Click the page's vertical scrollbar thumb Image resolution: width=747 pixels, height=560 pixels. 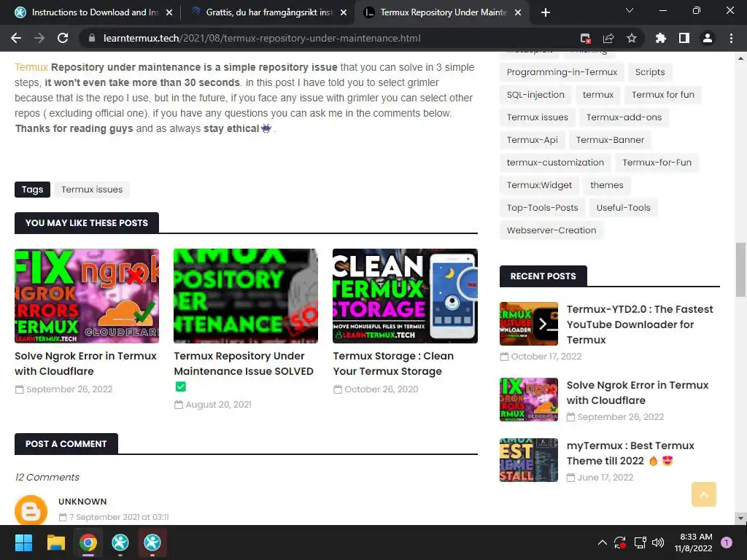tap(740, 270)
